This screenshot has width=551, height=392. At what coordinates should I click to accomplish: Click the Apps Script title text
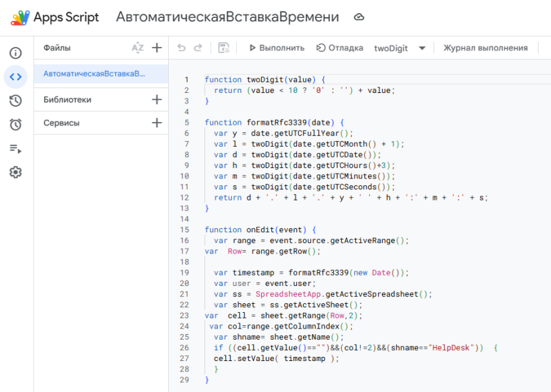[66, 17]
